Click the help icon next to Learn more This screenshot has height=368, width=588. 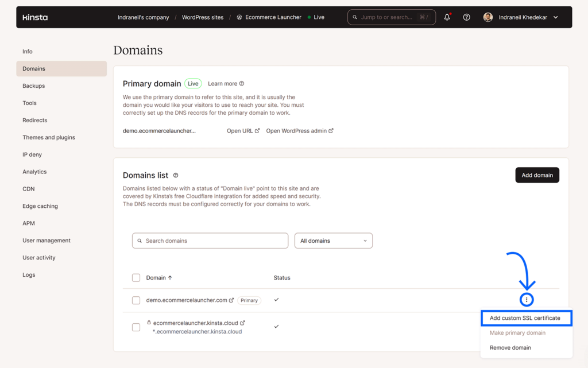click(x=242, y=84)
